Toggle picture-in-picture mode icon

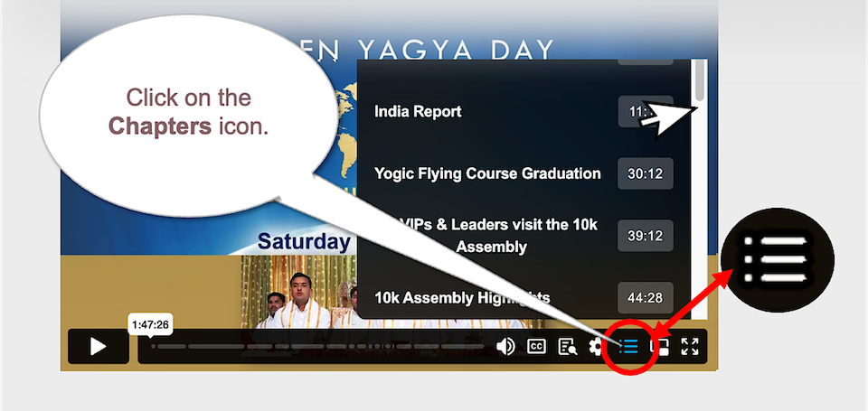pyautogui.click(x=659, y=347)
